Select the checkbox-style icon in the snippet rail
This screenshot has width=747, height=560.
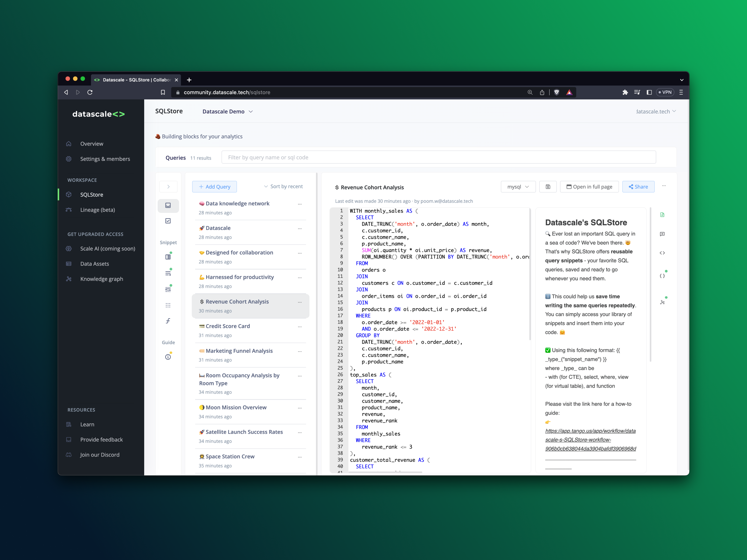(x=168, y=221)
